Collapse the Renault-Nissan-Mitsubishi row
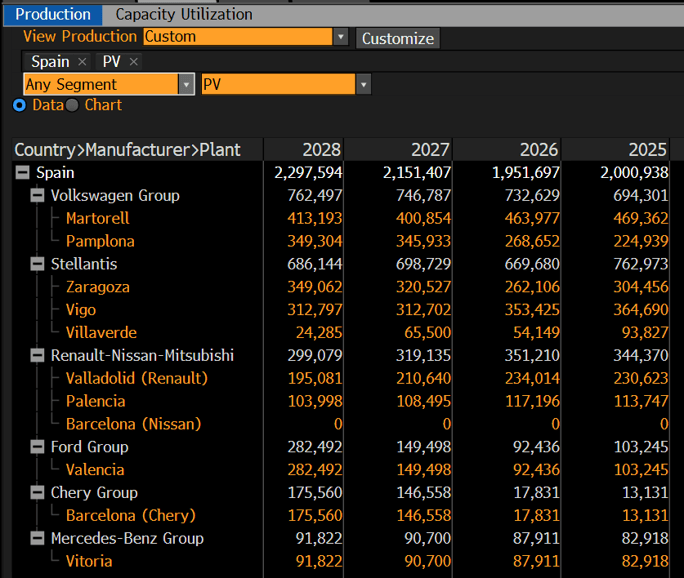 tap(38, 356)
